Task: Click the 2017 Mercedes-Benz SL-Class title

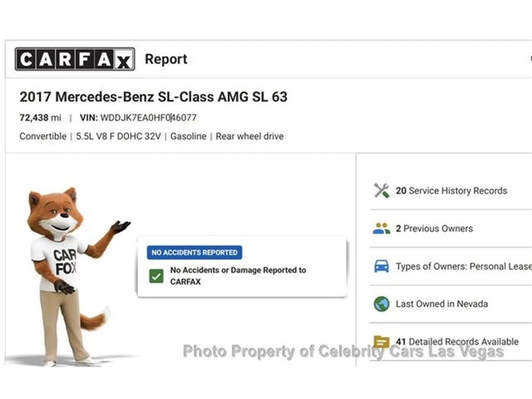Action: (154, 96)
